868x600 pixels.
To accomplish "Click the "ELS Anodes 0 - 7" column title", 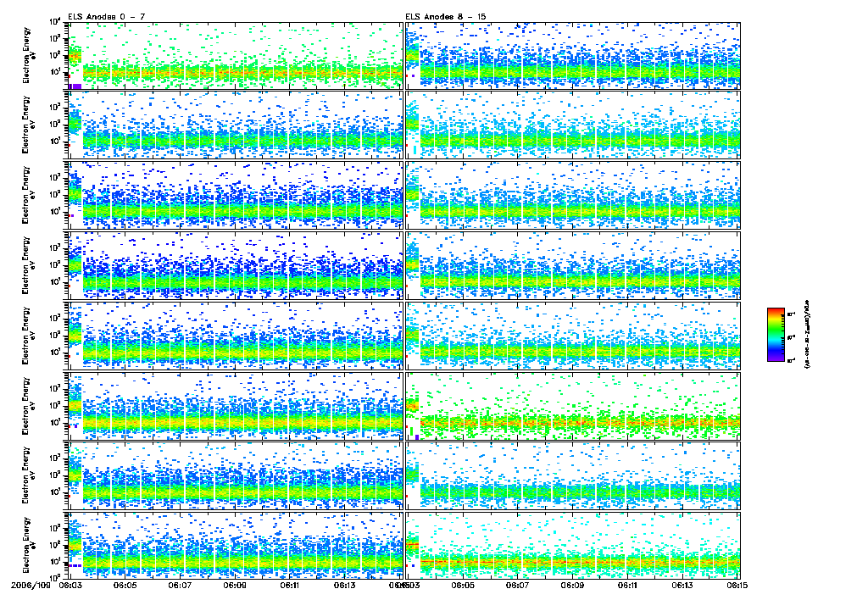I will [x=107, y=17].
